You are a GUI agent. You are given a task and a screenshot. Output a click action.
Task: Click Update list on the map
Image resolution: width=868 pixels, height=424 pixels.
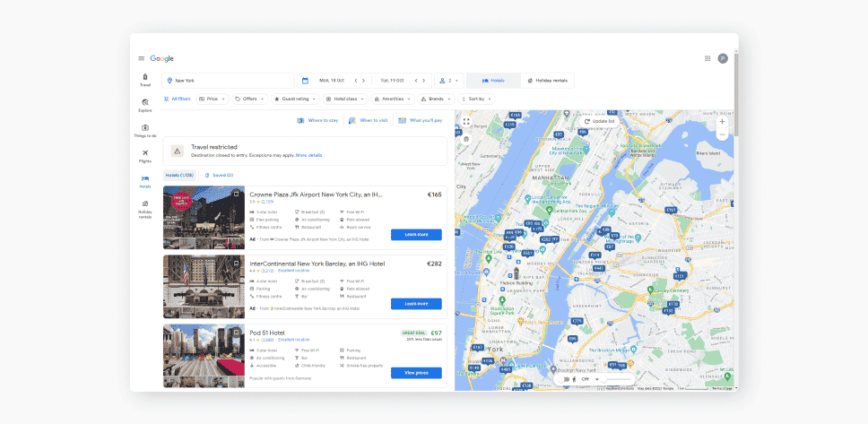click(x=600, y=121)
